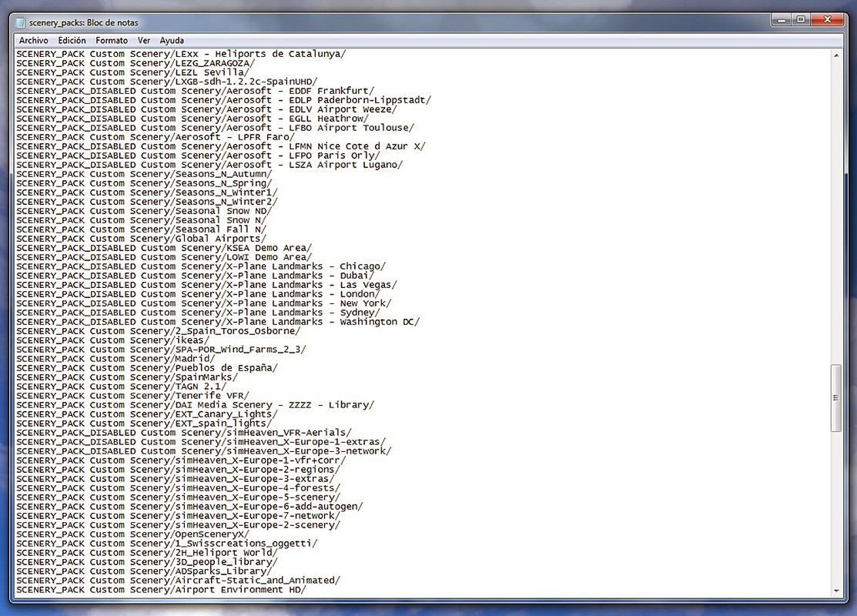Image resolution: width=857 pixels, height=616 pixels.
Task: Click the line 'X-Plane Landmarks - London/'
Action: pos(198,295)
